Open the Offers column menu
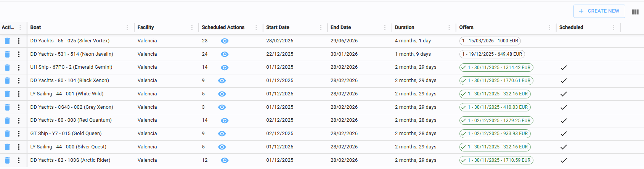The width and height of the screenshot is (644, 169). (x=549, y=27)
